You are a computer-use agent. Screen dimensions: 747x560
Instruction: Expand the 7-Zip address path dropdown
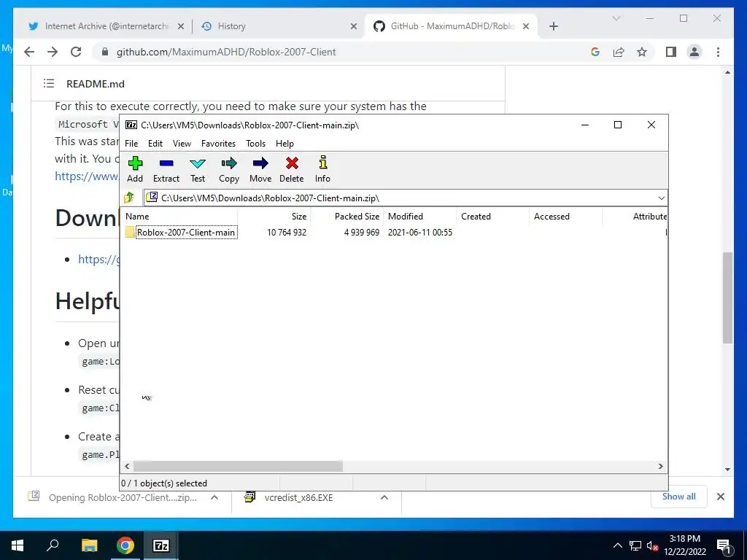click(661, 198)
